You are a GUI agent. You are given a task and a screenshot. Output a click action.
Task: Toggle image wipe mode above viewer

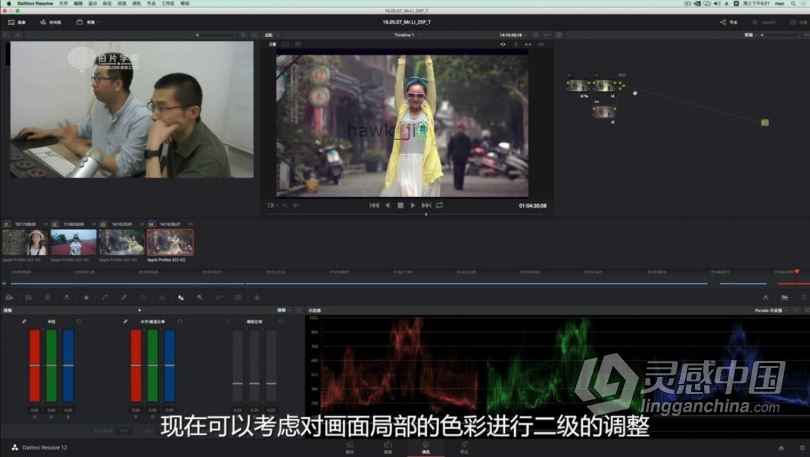click(x=272, y=44)
